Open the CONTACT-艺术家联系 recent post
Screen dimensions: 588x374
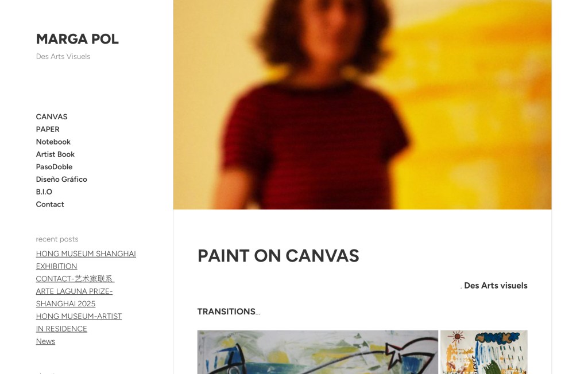75,279
